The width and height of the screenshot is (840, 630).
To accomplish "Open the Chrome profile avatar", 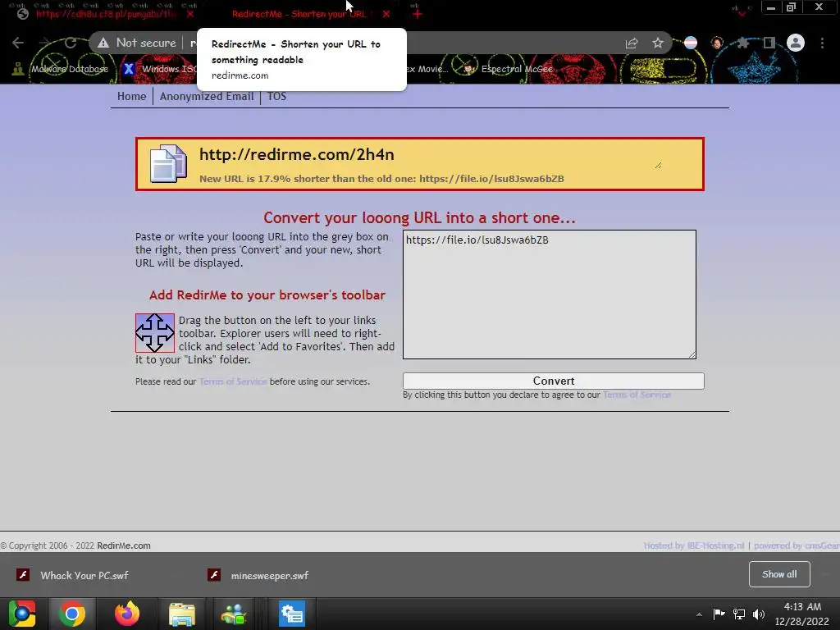I will click(x=796, y=43).
